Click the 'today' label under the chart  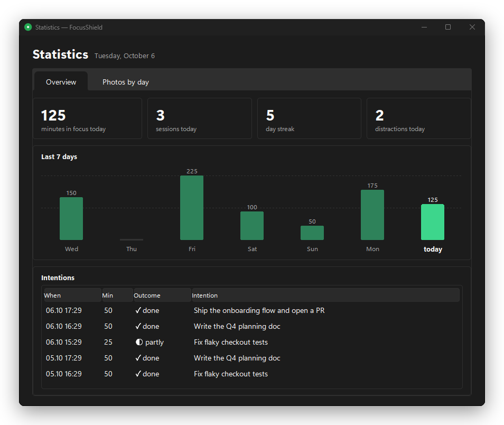(433, 250)
